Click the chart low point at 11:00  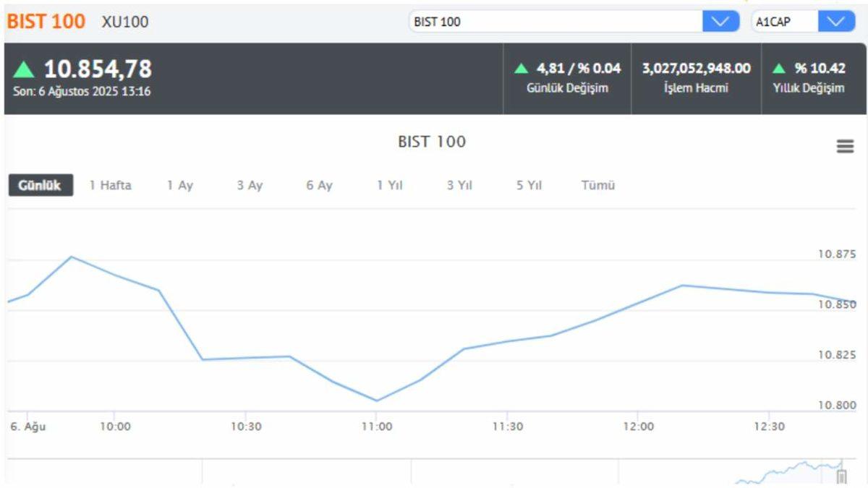click(377, 401)
